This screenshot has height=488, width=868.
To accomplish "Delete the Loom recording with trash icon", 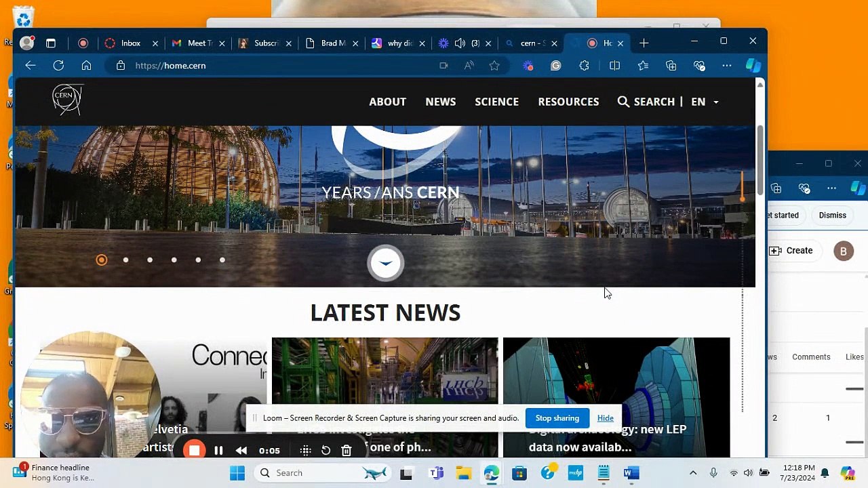I will pyautogui.click(x=346, y=450).
